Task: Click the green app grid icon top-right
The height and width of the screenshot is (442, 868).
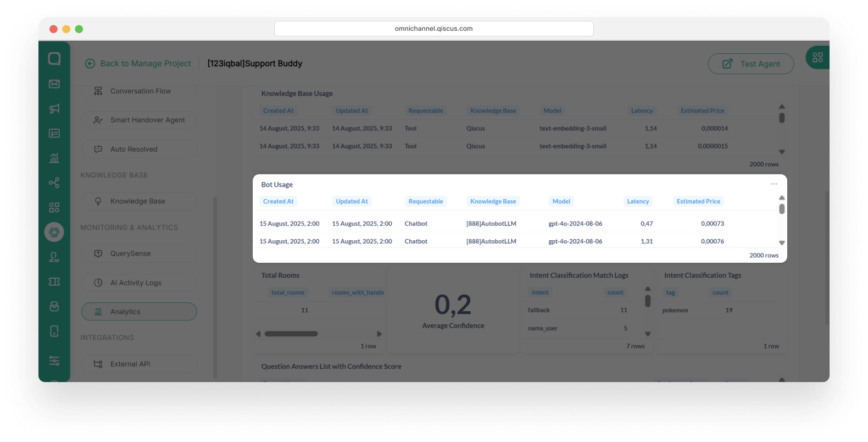Action: pos(817,57)
